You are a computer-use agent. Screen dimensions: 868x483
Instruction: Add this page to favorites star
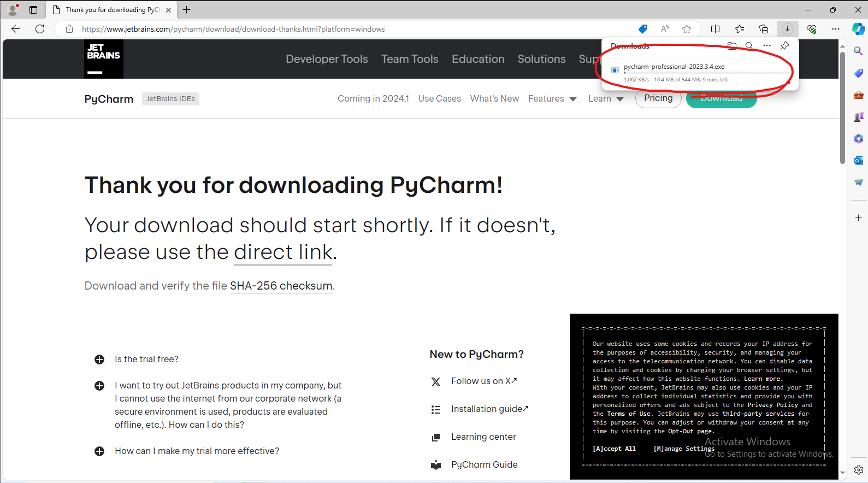[x=687, y=29]
